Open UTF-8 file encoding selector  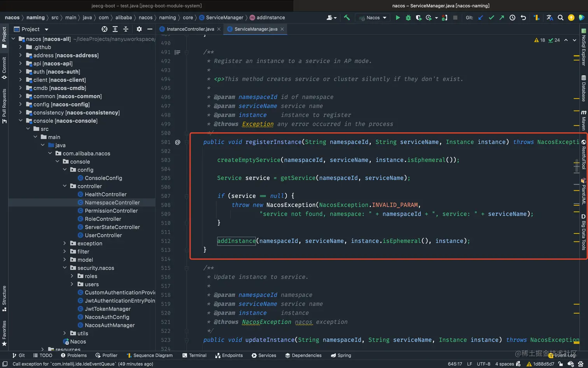(x=483, y=364)
